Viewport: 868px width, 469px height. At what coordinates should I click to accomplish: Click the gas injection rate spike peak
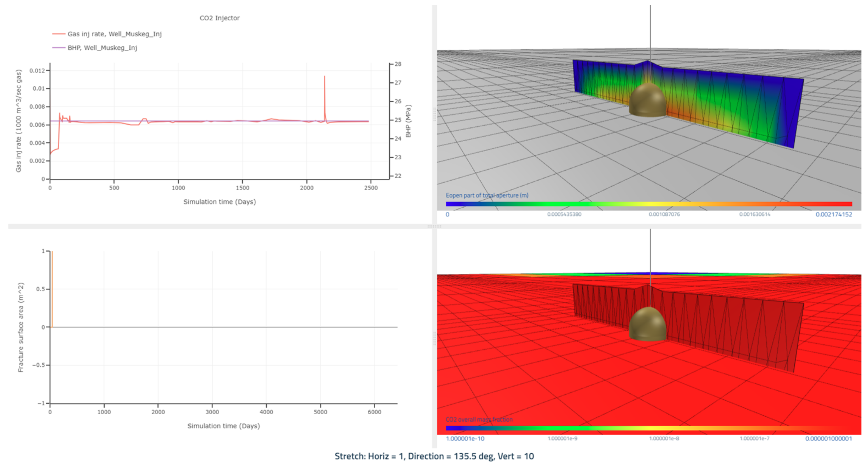[x=325, y=77]
